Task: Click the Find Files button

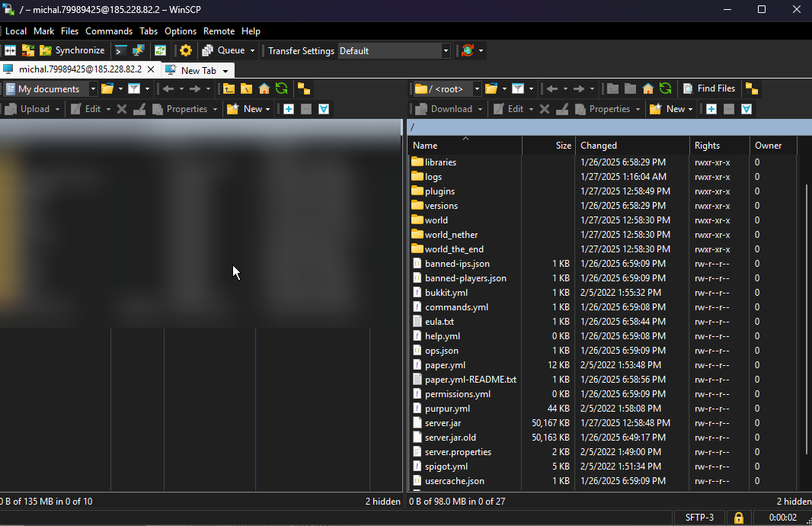Action: pyautogui.click(x=709, y=88)
